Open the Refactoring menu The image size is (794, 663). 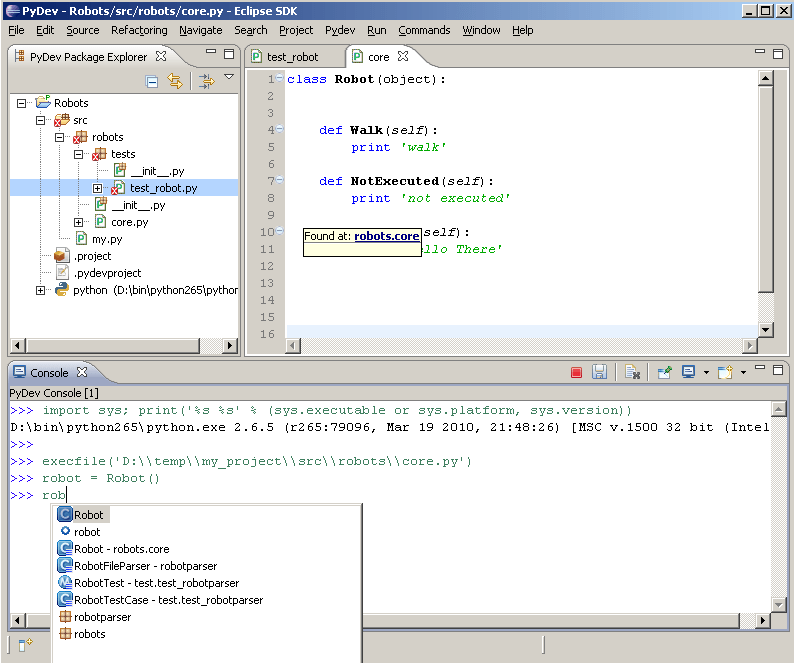139,30
